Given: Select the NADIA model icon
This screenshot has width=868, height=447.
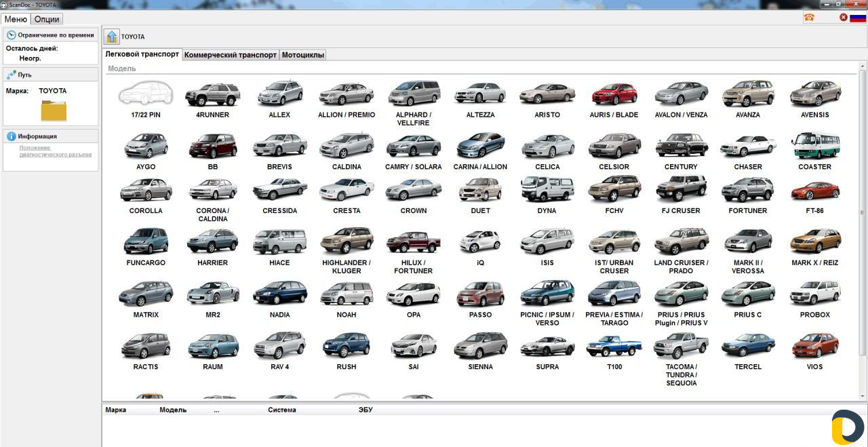Looking at the screenshot, I should pyautogui.click(x=279, y=294).
